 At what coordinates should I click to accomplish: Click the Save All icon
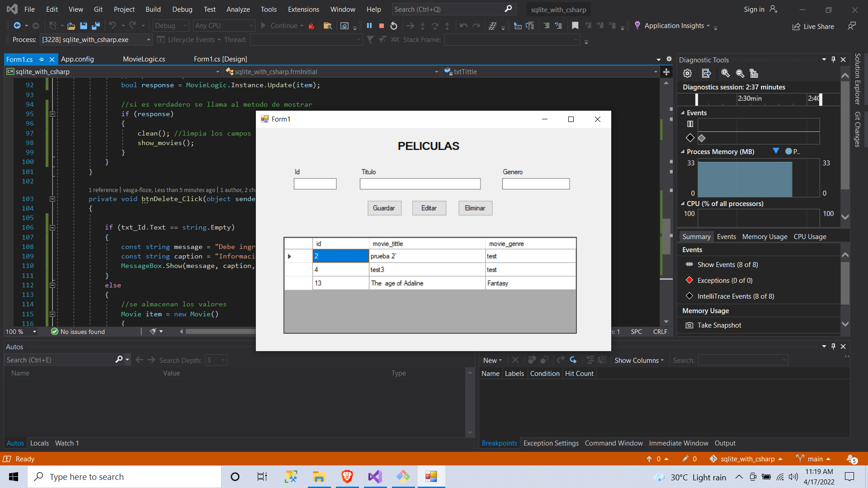pos(95,26)
